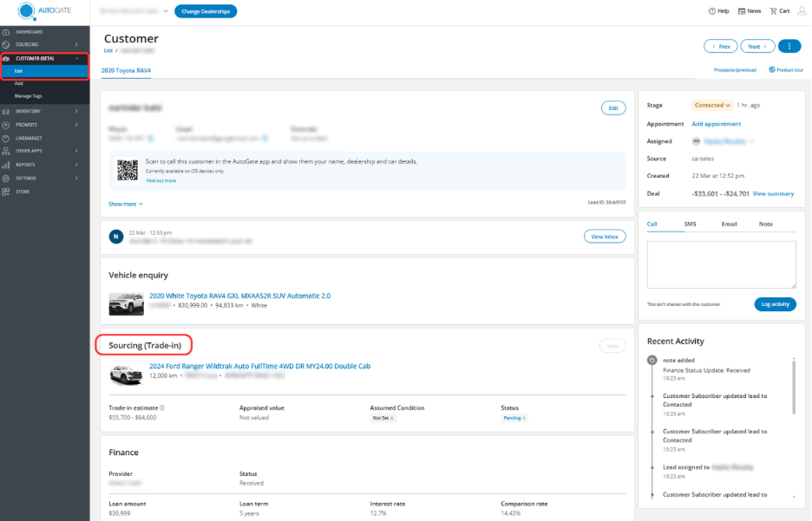Click the QR code image
This screenshot has height=521, width=812.
[128, 168]
